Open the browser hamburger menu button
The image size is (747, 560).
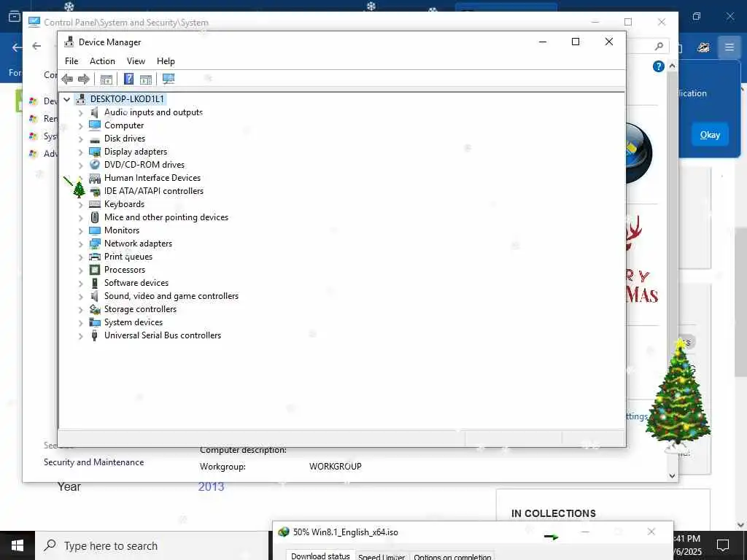pyautogui.click(x=729, y=47)
